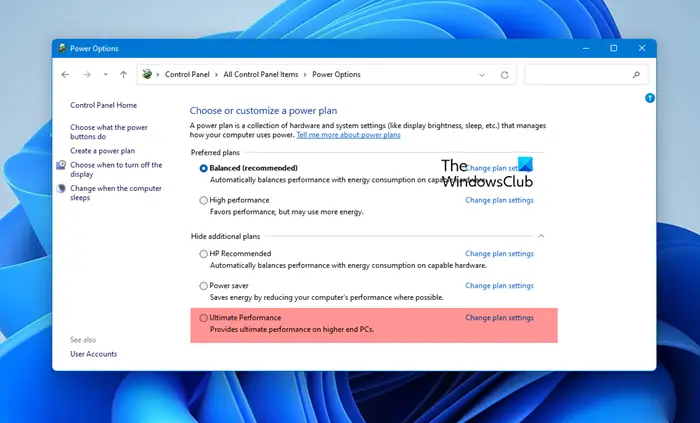This screenshot has width=700, height=423.
Task: Choose the HP Recommended plan radio button
Action: click(204, 254)
